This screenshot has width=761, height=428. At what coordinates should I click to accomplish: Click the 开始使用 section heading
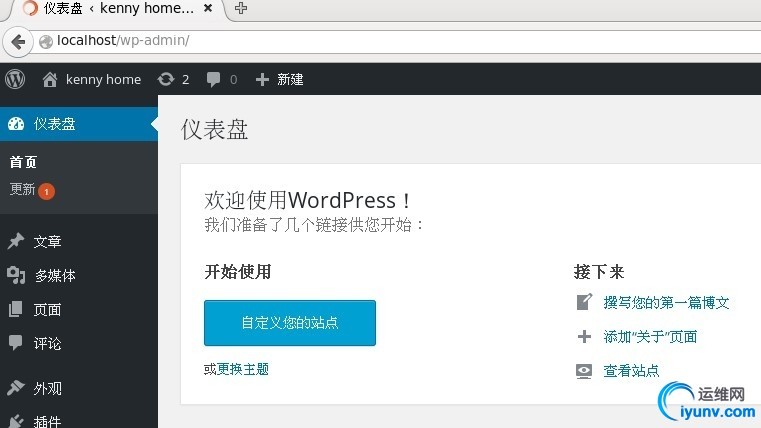tap(238, 272)
